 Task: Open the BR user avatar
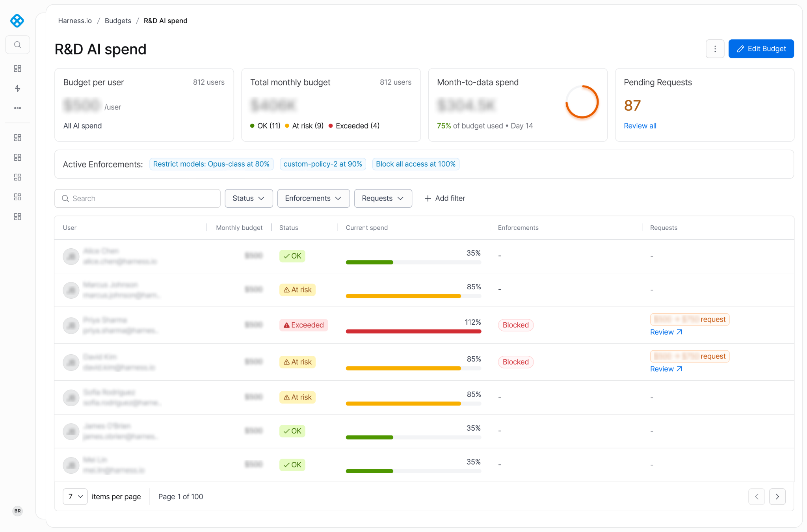pyautogui.click(x=17, y=511)
